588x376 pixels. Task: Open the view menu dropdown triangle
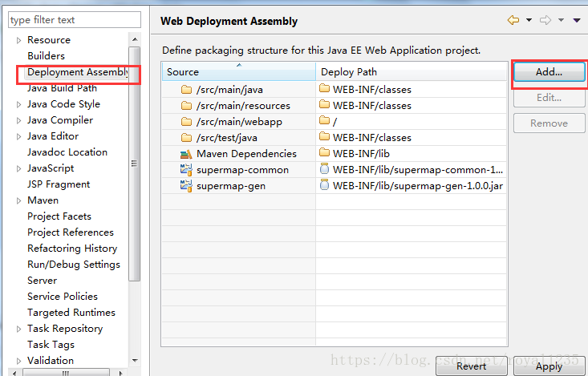(x=577, y=20)
